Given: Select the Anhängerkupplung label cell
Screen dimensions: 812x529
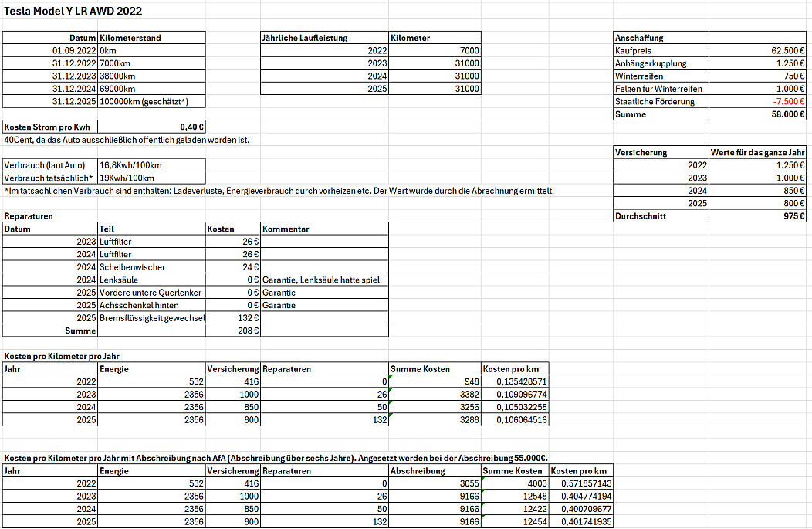Looking at the screenshot, I should [660, 63].
